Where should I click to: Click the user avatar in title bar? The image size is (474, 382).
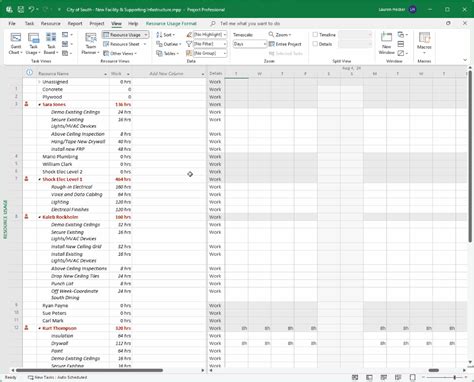[413, 9]
